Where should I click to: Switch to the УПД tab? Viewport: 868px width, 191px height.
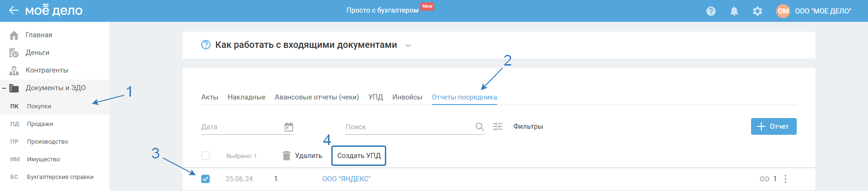[x=376, y=97]
